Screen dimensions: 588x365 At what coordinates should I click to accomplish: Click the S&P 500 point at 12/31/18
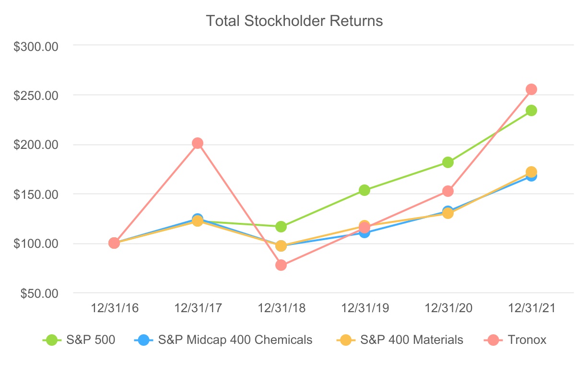point(281,227)
